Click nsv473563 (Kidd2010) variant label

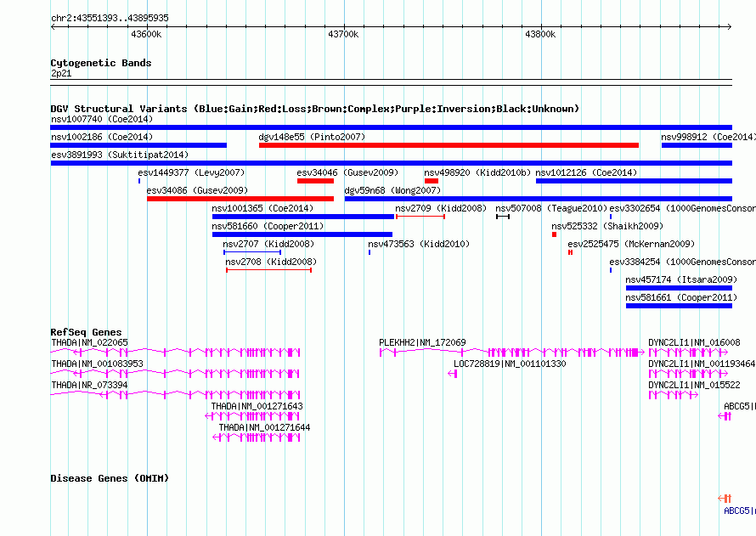(419, 244)
